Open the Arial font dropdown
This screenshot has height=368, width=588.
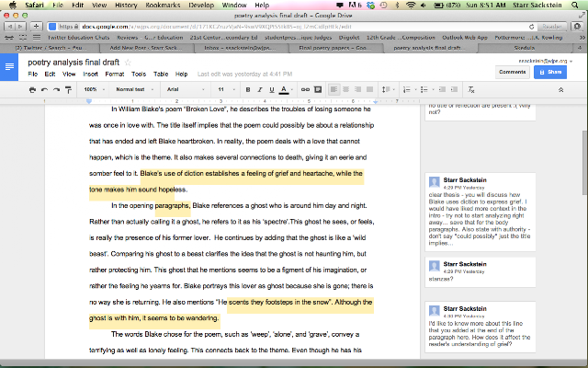coord(186,89)
